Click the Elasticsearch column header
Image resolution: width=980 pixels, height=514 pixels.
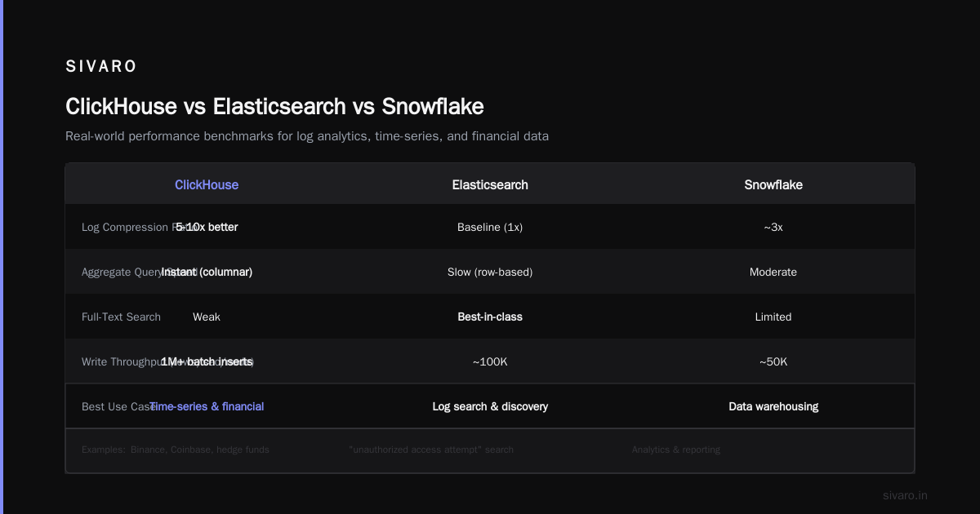coord(490,185)
